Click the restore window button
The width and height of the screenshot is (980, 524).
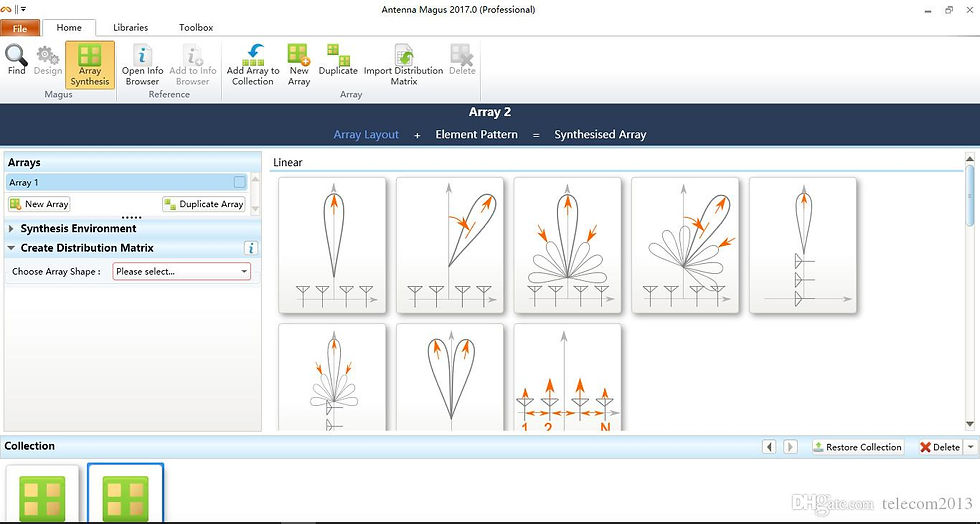[x=949, y=9]
